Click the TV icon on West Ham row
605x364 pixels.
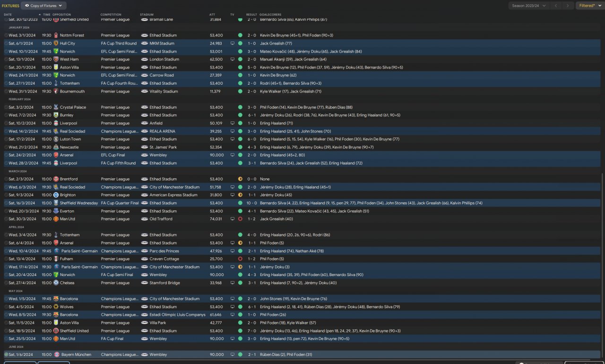[x=233, y=60]
